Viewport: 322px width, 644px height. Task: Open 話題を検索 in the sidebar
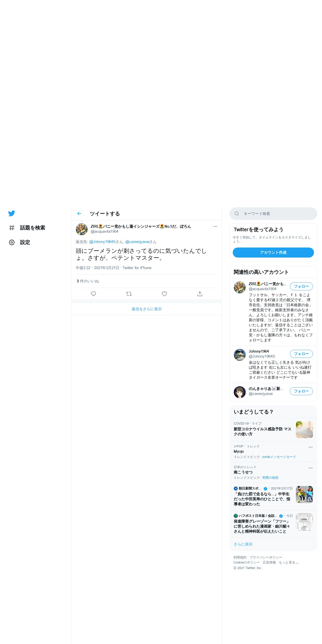click(x=33, y=228)
